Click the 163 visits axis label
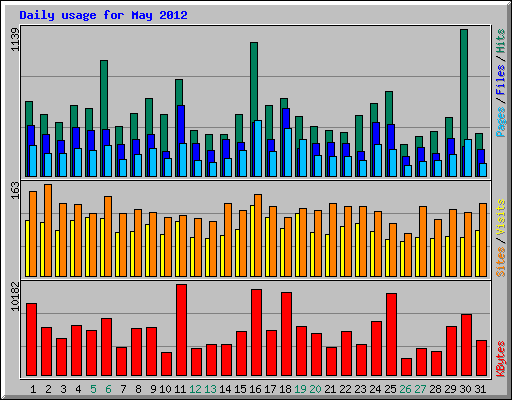This screenshot has height=400, width=512. pos(15,190)
